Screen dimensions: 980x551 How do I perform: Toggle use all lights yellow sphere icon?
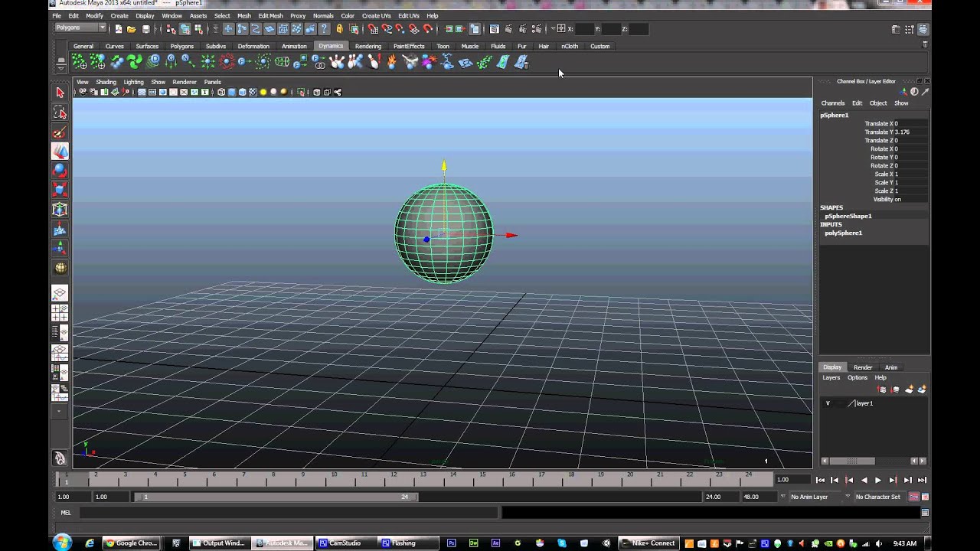(263, 92)
